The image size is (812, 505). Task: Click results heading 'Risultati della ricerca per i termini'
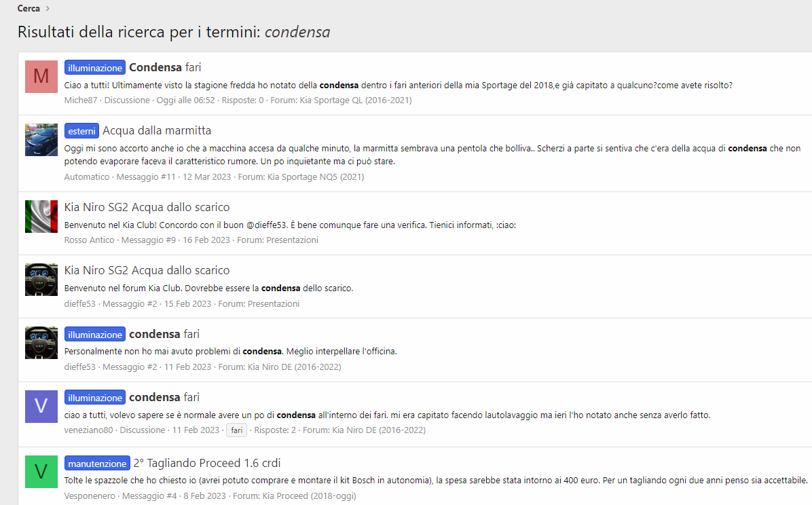coord(139,32)
